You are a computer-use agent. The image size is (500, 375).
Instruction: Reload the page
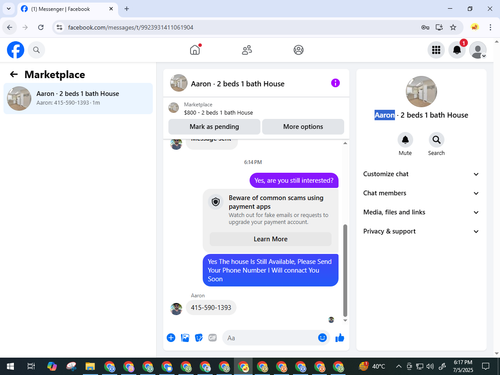coord(41,27)
